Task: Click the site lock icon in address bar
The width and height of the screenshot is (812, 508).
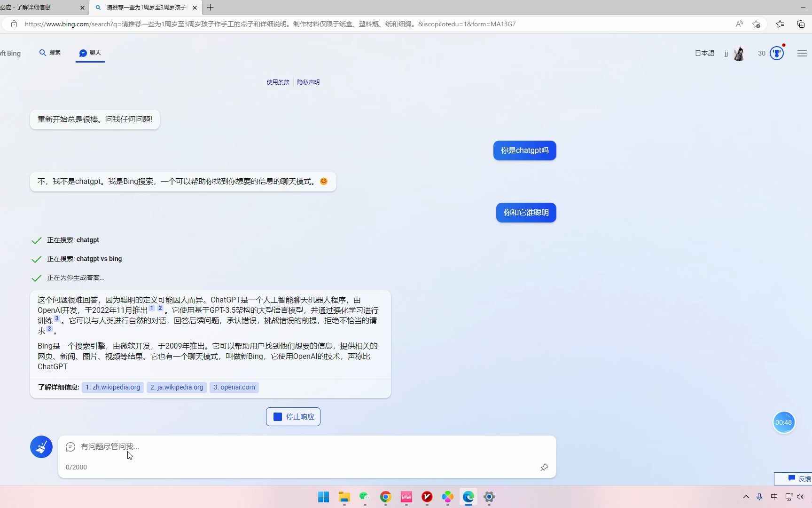Action: pyautogui.click(x=14, y=24)
